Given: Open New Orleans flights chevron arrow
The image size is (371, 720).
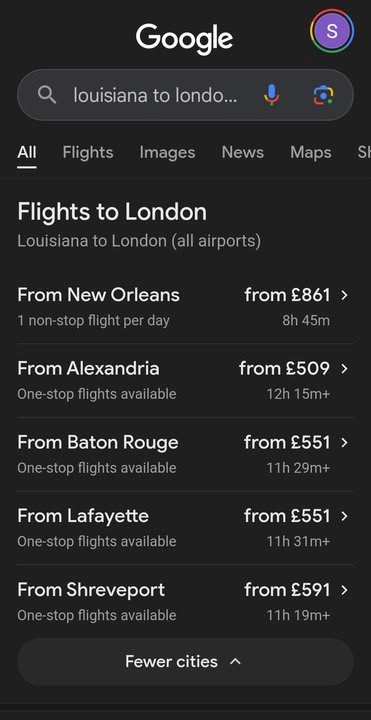Looking at the screenshot, I should [x=345, y=295].
